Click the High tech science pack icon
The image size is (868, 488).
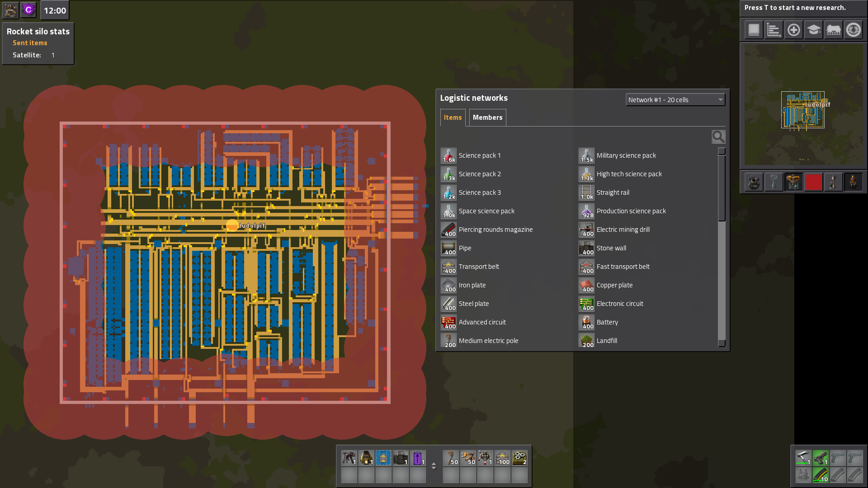(x=586, y=174)
